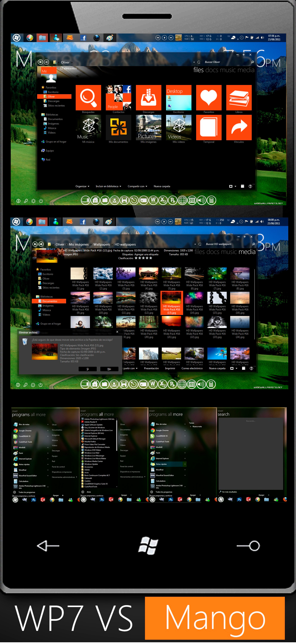Rate the image with the fourth star
The height and width of the screenshot is (644, 296).
click(x=147, y=258)
